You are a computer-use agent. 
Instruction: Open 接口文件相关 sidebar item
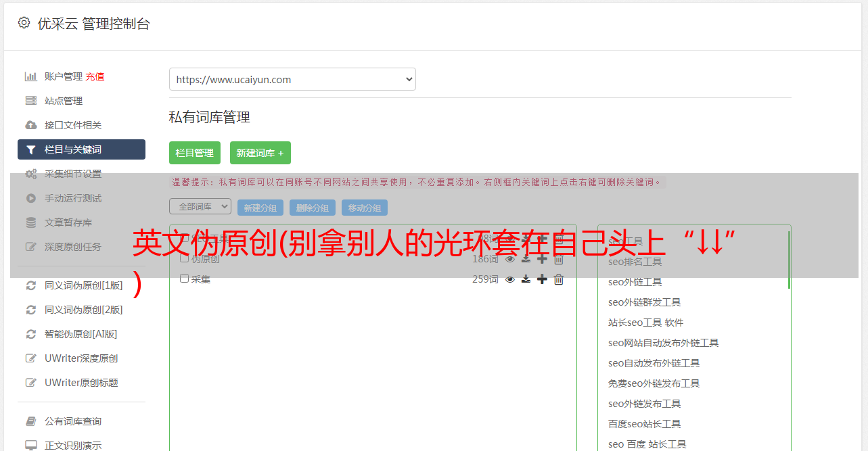73,125
